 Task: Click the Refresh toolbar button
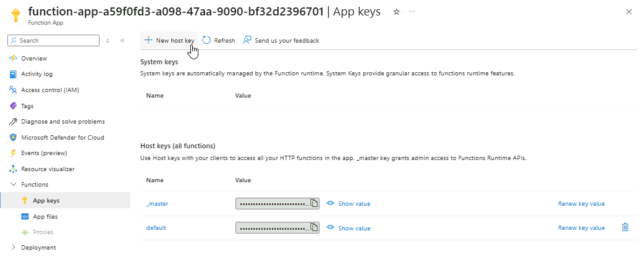tap(219, 41)
